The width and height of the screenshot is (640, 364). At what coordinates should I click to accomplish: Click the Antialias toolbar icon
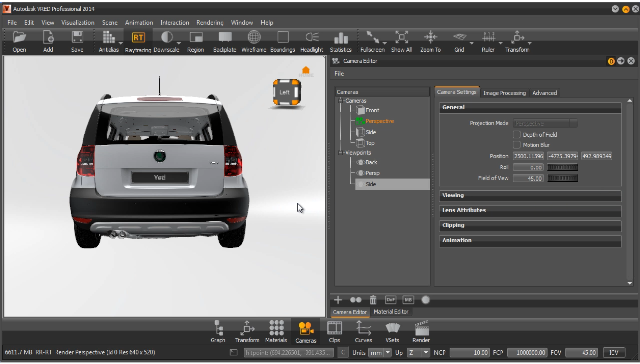point(108,38)
